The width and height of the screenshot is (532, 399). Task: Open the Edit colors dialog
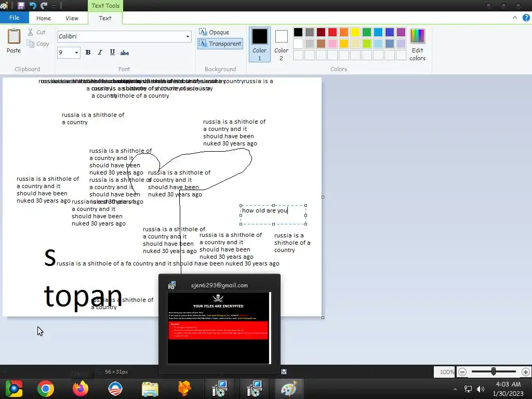pos(417,45)
